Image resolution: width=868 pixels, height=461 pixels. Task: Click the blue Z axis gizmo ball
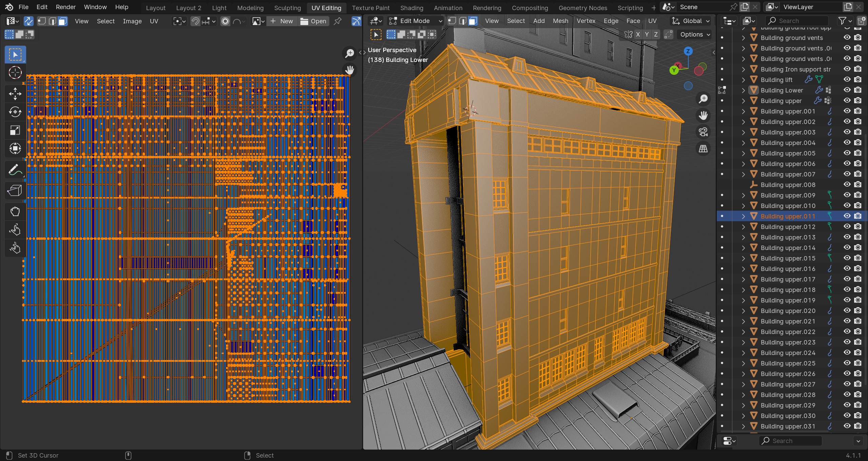688,51
